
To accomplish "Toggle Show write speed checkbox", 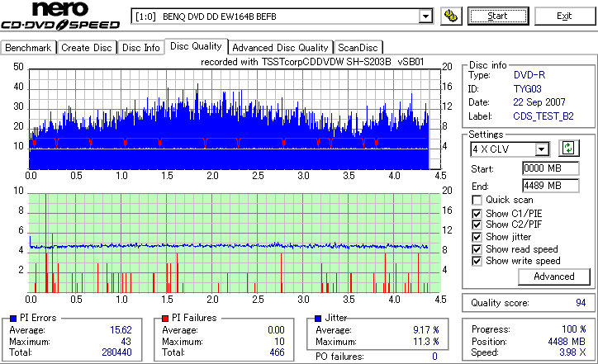I will coord(477,261).
